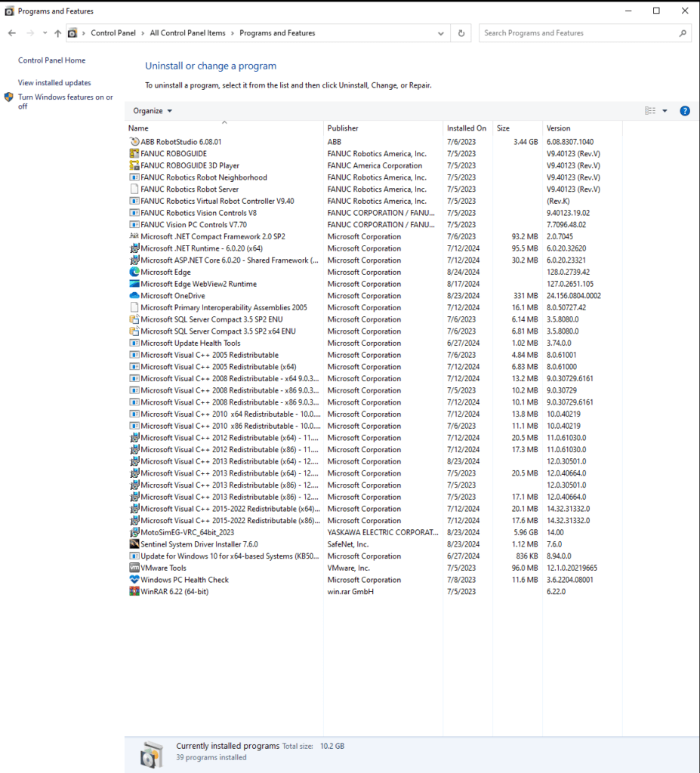
Task: Expand the view options dropdown arrow
Action: (x=665, y=111)
